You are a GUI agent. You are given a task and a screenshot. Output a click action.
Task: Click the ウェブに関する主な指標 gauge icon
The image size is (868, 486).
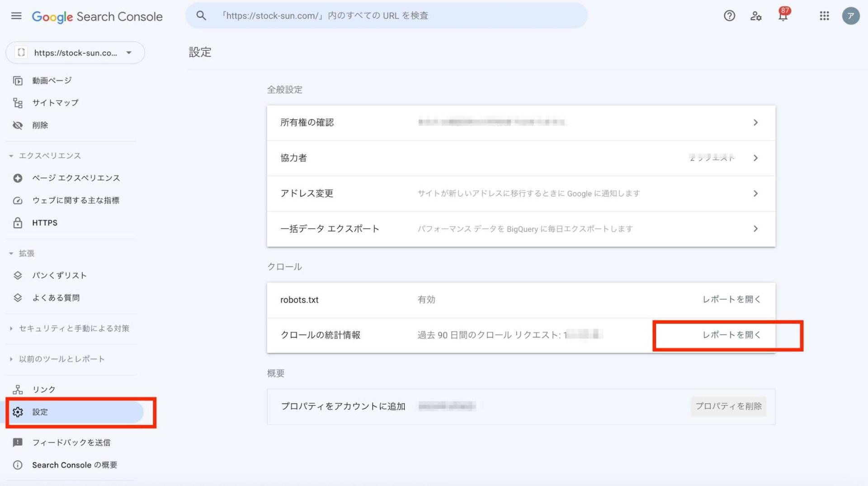click(18, 200)
